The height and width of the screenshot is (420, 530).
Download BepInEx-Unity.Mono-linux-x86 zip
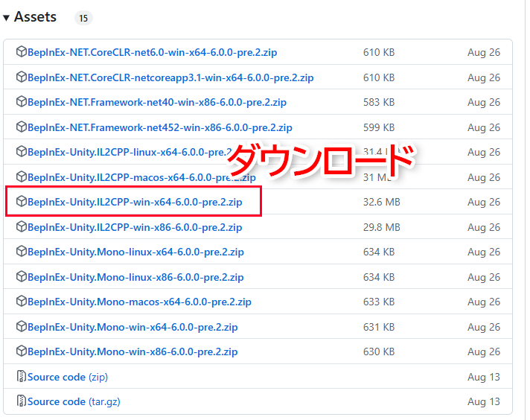135,278
